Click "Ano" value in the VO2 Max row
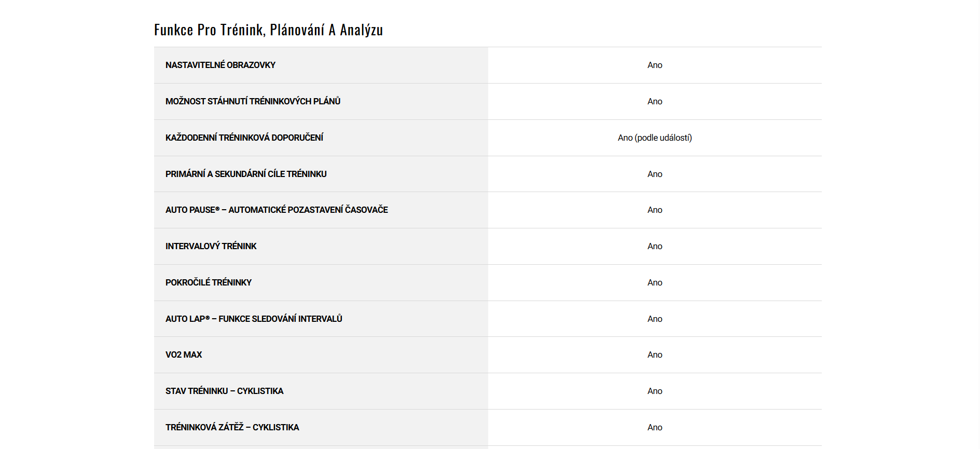This screenshot has height=449, width=980. 655,355
